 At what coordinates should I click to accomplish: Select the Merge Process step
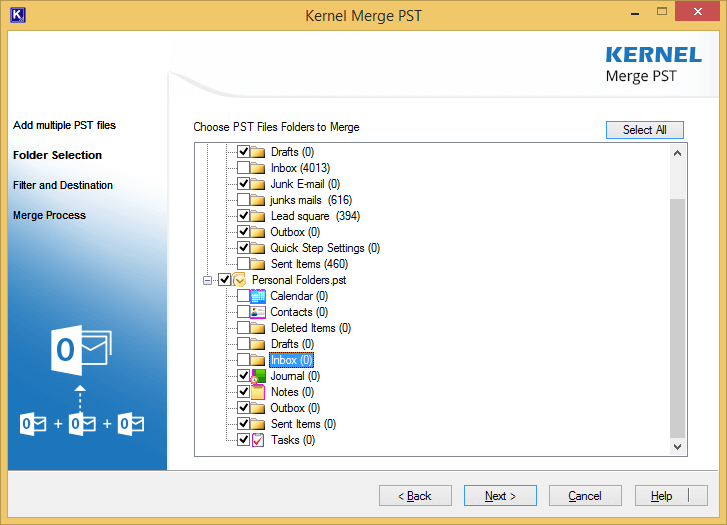pos(49,215)
